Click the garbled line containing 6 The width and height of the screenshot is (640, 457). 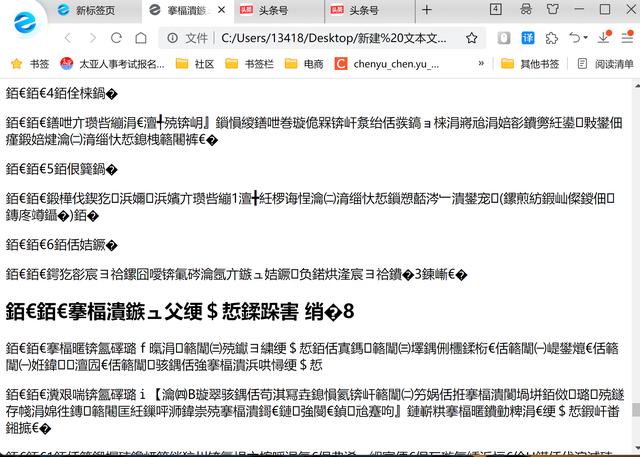[x=62, y=245]
